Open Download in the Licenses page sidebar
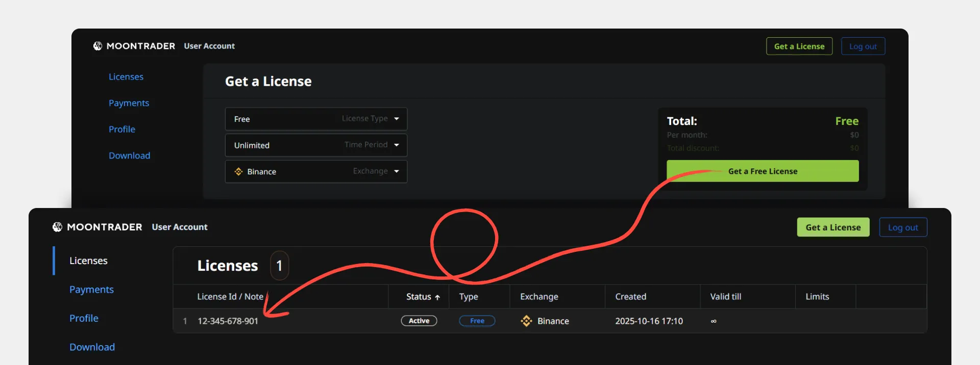The image size is (980, 365). point(92,347)
